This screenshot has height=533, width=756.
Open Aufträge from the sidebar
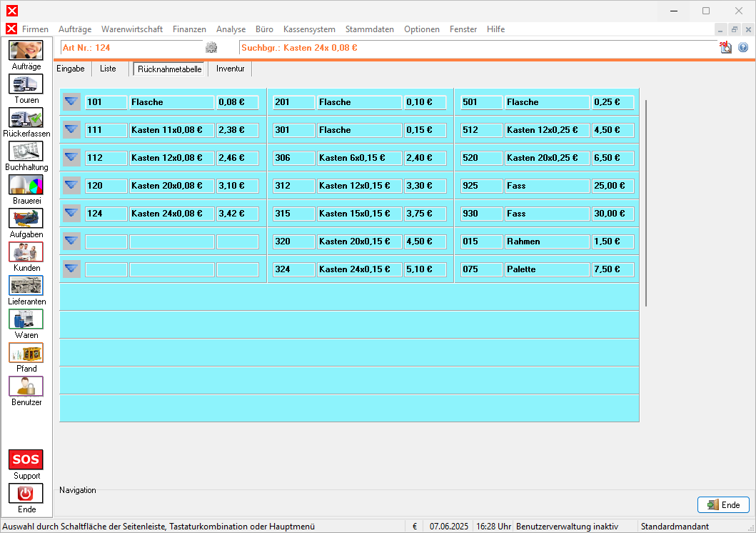click(x=26, y=51)
